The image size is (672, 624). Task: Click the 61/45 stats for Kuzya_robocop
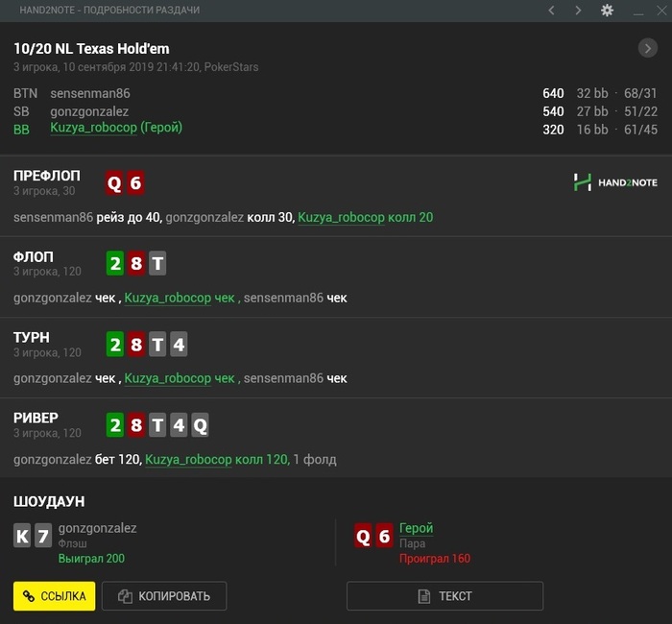click(640, 130)
